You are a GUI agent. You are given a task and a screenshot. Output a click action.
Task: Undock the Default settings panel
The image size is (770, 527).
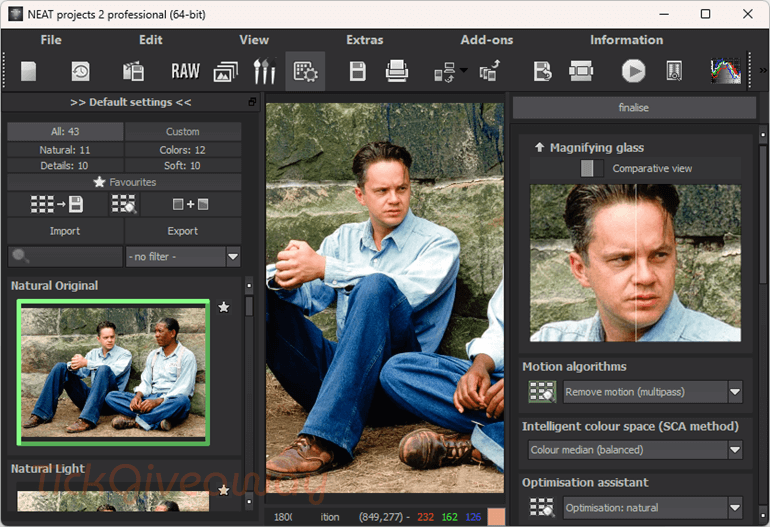coord(252,102)
